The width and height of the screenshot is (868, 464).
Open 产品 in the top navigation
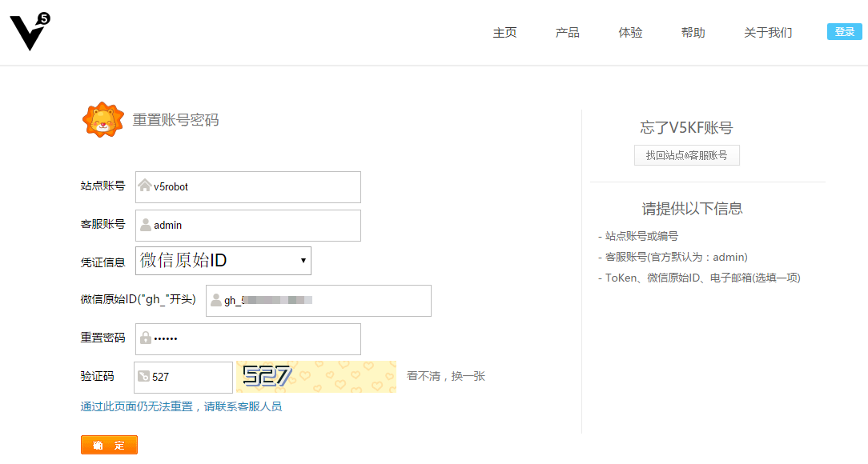568,33
